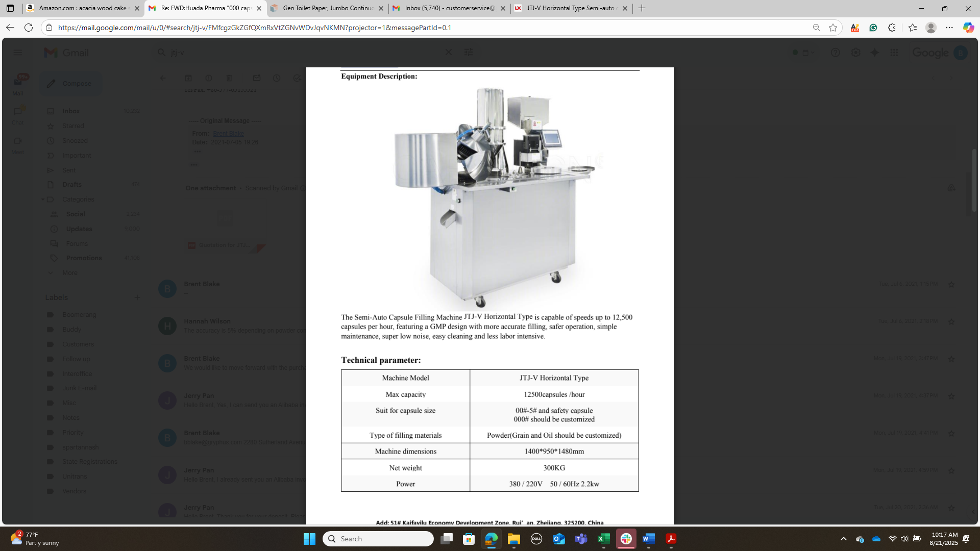Open Windows Start menu
The image size is (980, 551).
309,539
